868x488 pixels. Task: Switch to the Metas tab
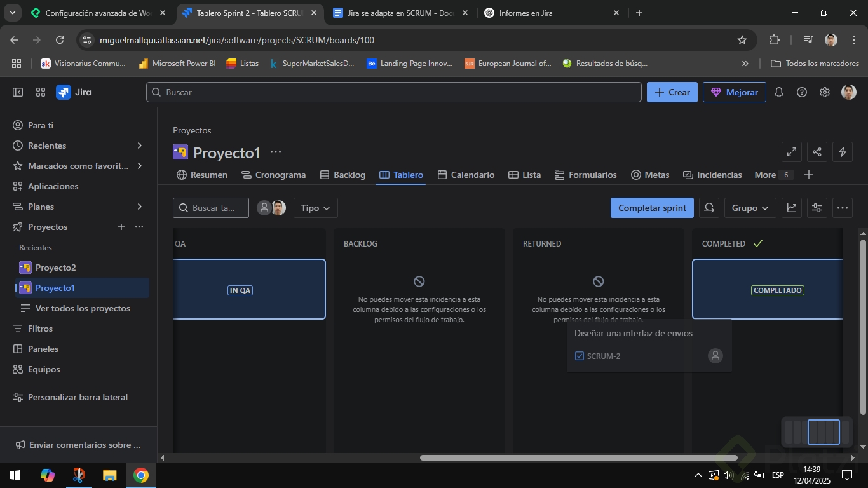click(649, 175)
